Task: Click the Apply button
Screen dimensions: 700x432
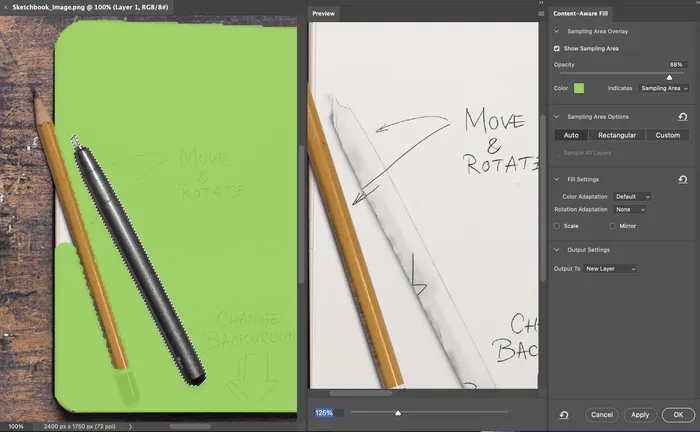Action: tap(640, 415)
